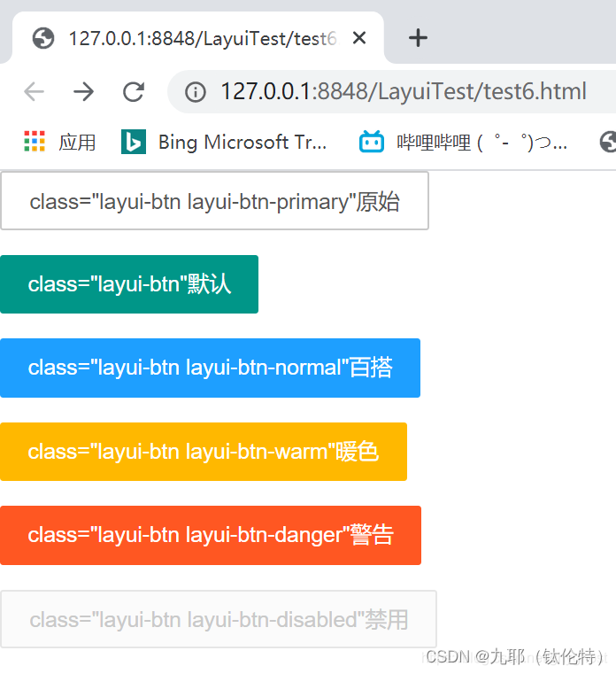Close the LayuiTest tab
This screenshot has width=616, height=674.
(359, 38)
